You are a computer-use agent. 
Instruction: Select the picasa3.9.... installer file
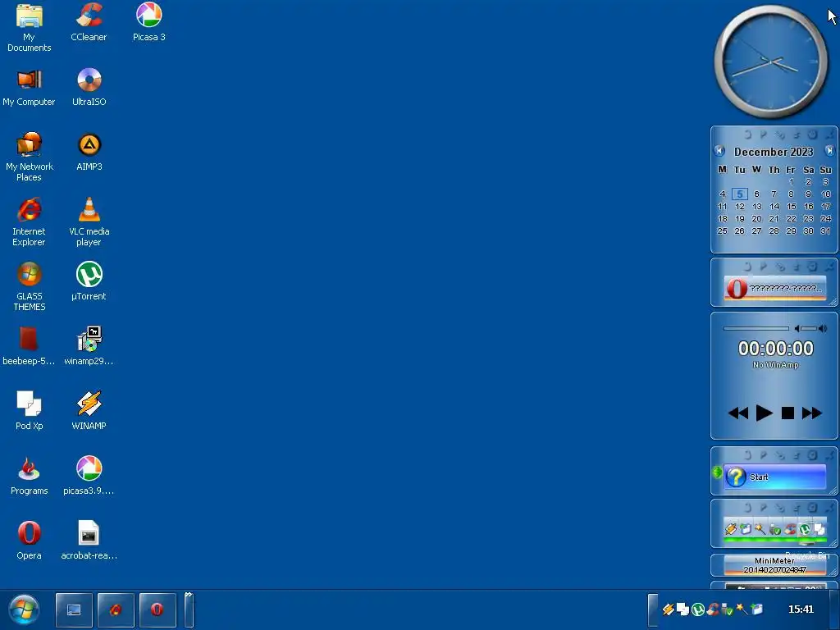coord(89,477)
